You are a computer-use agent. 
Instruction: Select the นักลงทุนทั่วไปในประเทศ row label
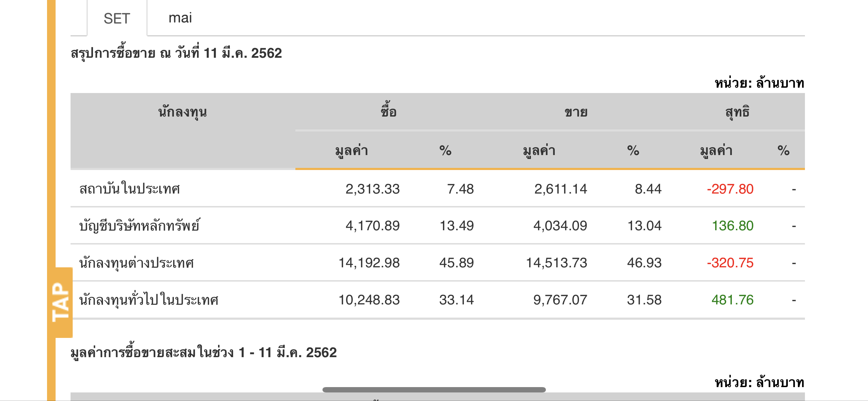point(149,300)
